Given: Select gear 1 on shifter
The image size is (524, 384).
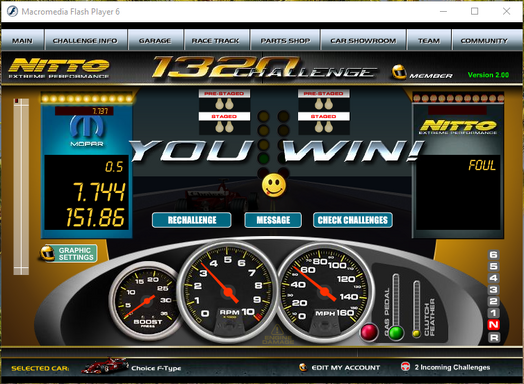Looking at the screenshot, I should [x=494, y=313].
